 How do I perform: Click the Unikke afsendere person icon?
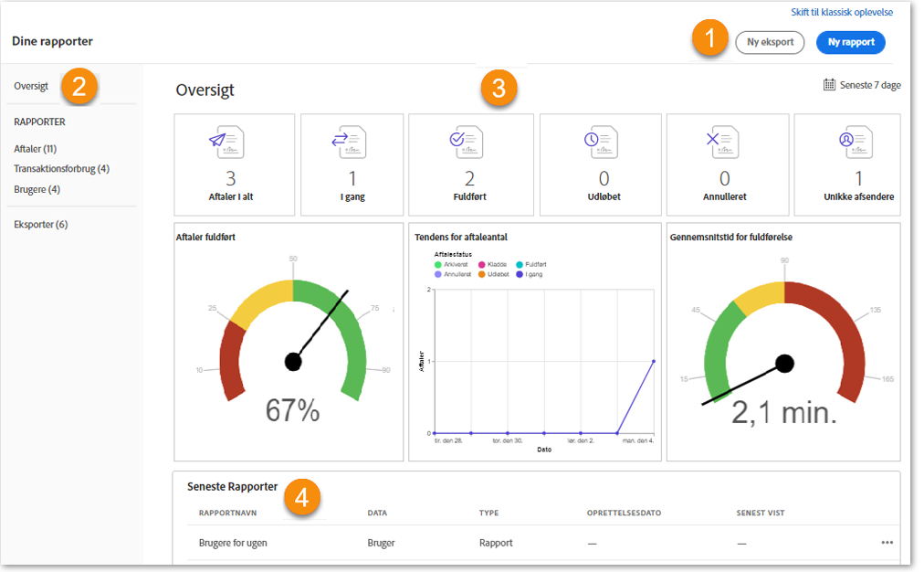(x=855, y=141)
